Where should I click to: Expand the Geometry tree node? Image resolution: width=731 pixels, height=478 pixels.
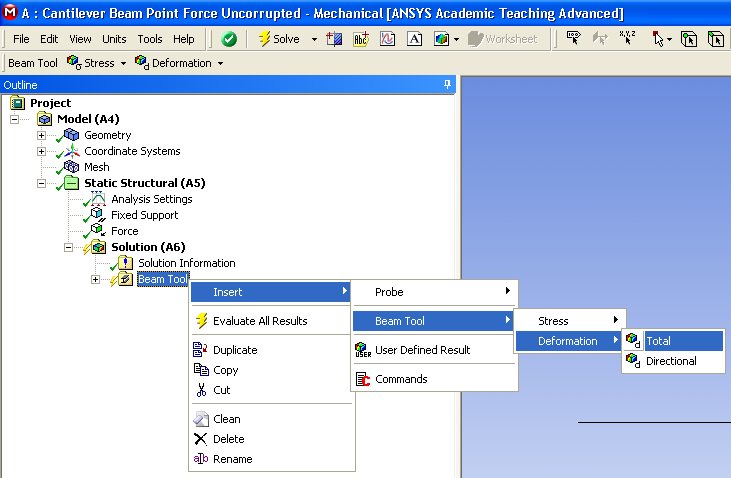coord(41,135)
